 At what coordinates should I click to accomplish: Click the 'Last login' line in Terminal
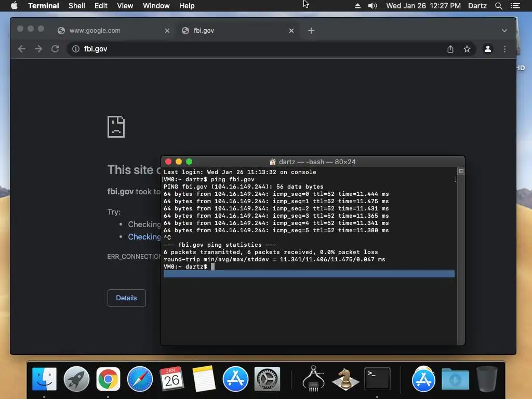[x=240, y=172]
